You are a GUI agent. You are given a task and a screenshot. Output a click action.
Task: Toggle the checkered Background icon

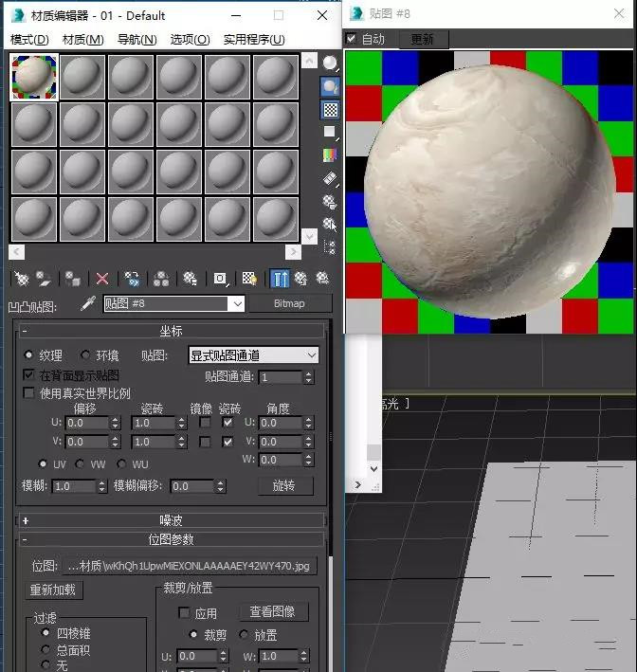(x=330, y=110)
